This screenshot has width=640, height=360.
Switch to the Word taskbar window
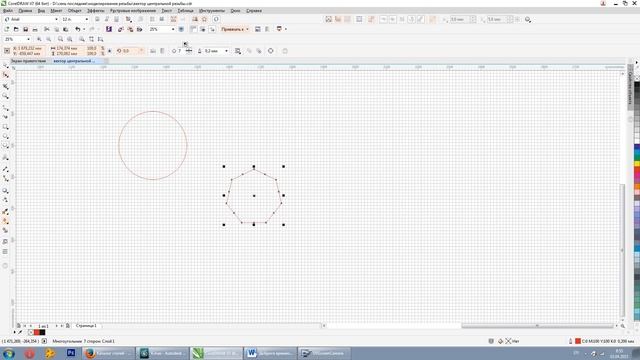pyautogui.click(x=270, y=353)
